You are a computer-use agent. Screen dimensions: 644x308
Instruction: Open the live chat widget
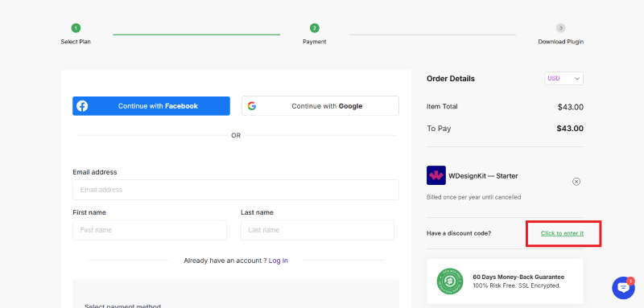pyautogui.click(x=623, y=288)
